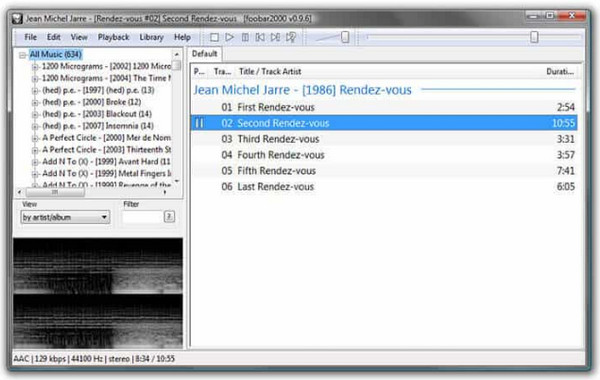Click the Pause button in toolbar
Screen dimensions: 600x380
point(245,37)
